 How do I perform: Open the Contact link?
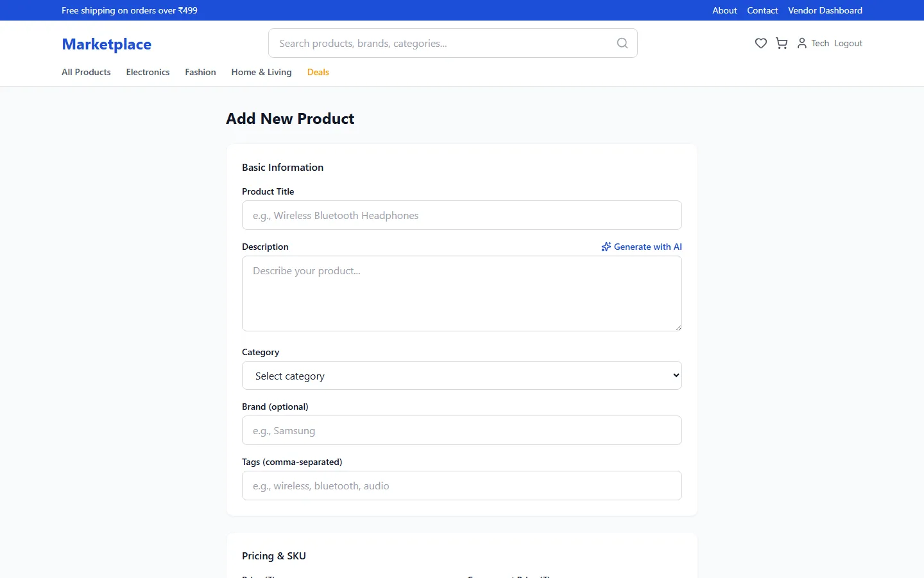[762, 10]
